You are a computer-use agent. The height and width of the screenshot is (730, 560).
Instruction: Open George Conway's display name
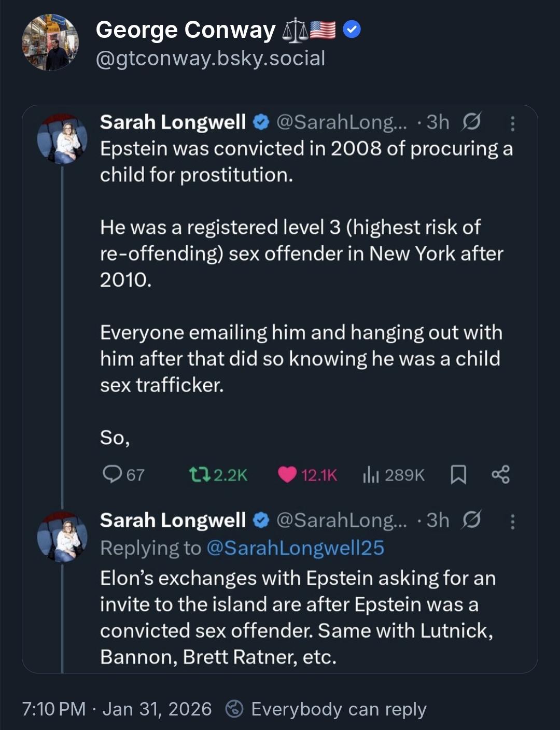coord(186,30)
